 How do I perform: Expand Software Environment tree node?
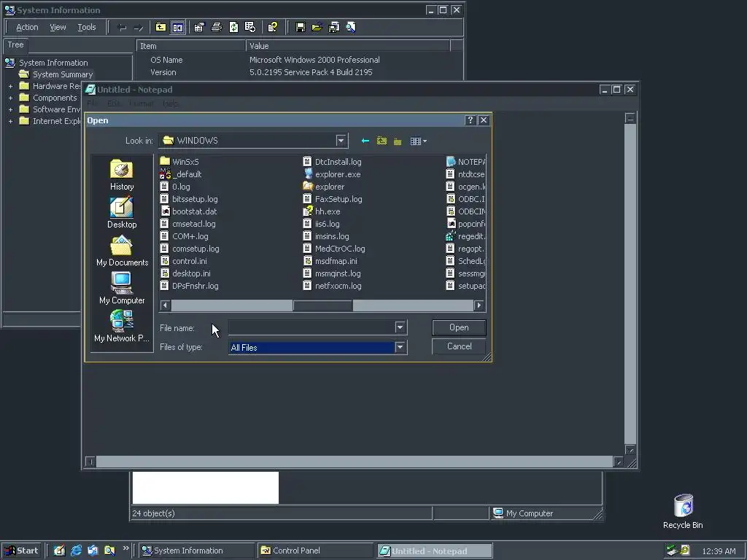coord(10,109)
